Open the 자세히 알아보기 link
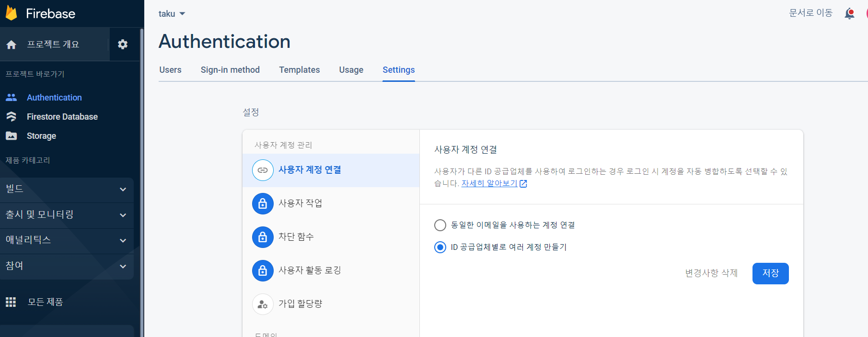 (x=489, y=184)
